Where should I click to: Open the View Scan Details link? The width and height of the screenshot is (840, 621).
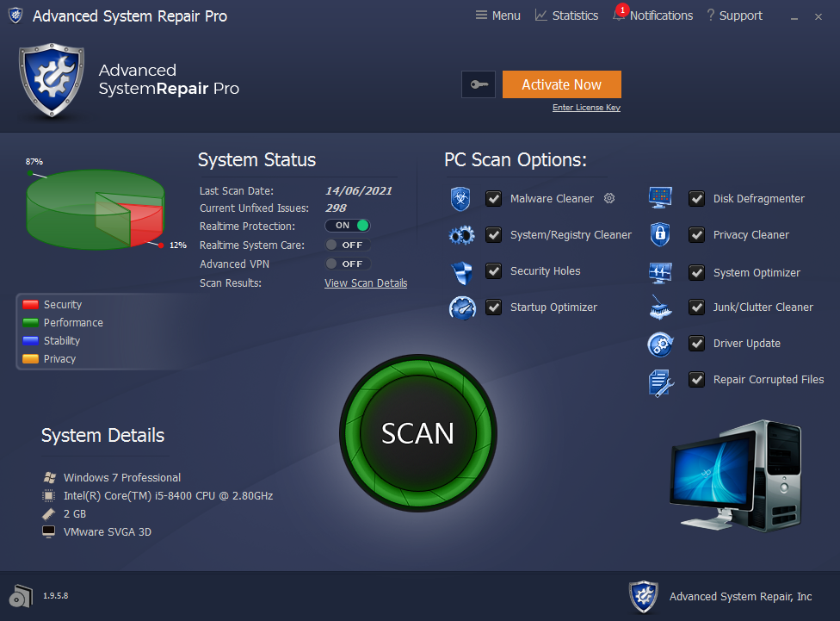(366, 283)
